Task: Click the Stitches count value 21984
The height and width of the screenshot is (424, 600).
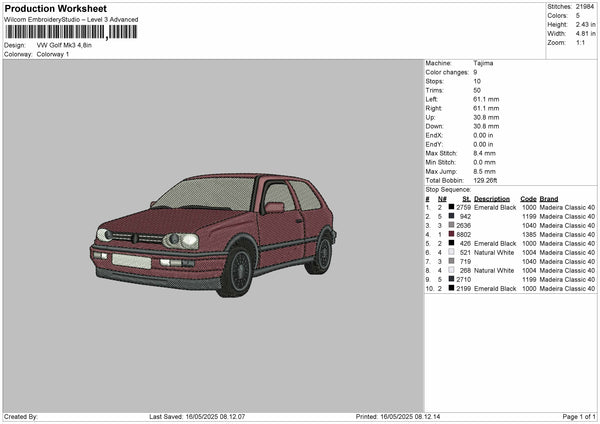Action: 587,6
